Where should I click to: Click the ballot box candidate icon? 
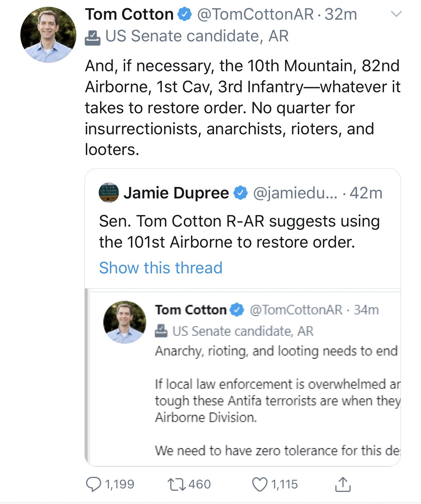pyautogui.click(x=92, y=37)
